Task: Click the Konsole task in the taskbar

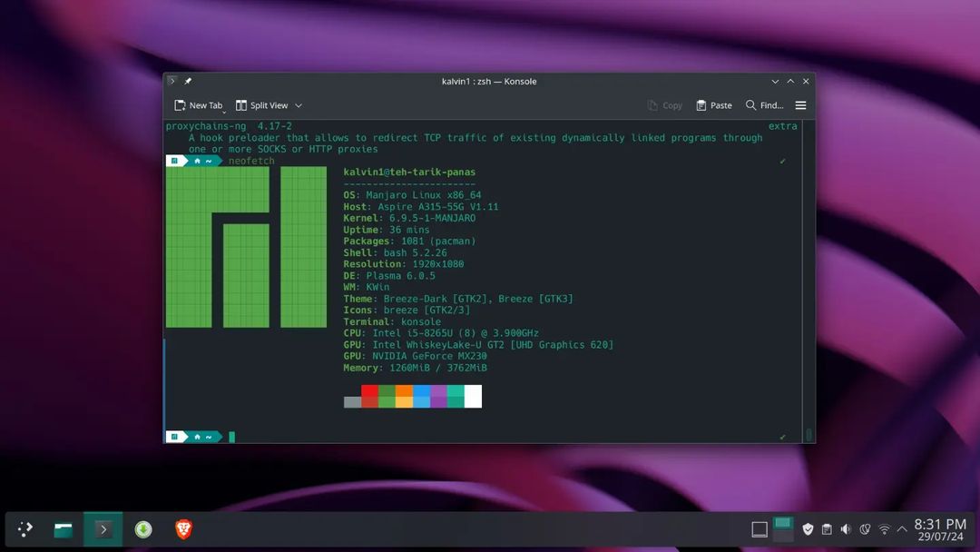Action: point(103,529)
